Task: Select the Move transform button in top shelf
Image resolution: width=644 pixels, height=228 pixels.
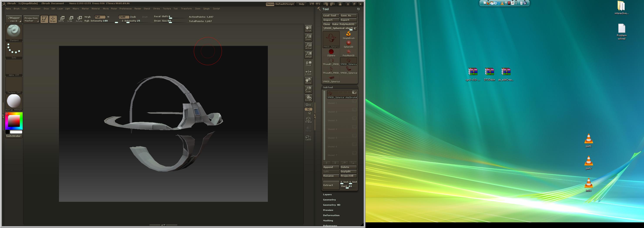Action: [x=62, y=19]
